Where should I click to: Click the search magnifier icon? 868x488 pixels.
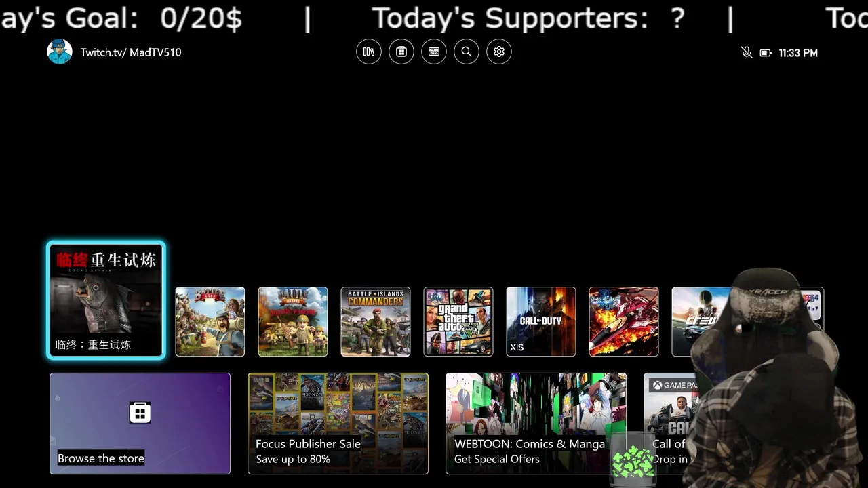(x=467, y=52)
